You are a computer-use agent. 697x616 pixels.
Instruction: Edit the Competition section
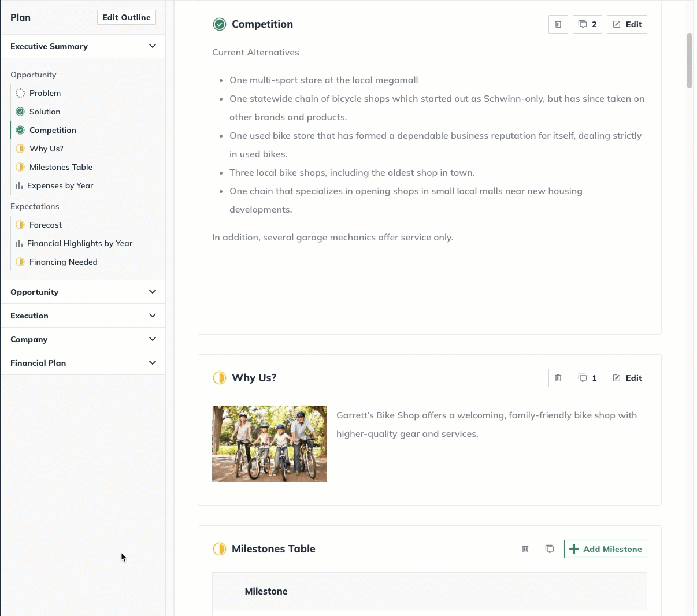pyautogui.click(x=627, y=24)
